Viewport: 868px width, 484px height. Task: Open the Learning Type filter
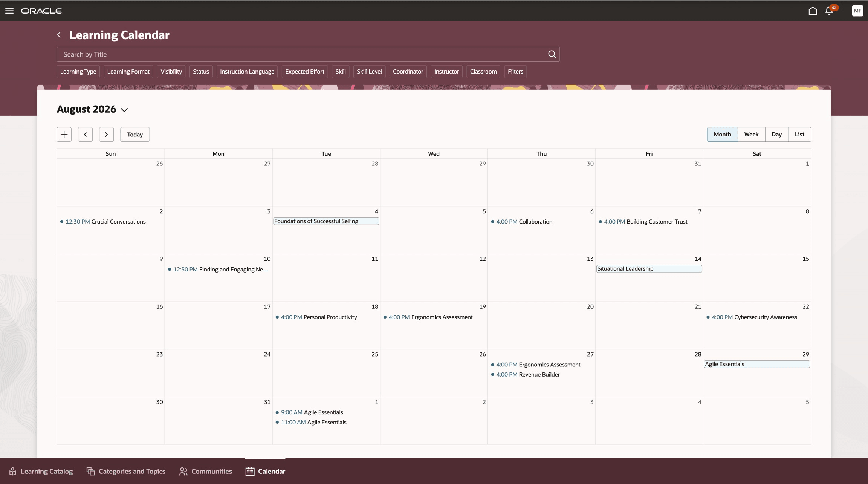[x=78, y=72]
